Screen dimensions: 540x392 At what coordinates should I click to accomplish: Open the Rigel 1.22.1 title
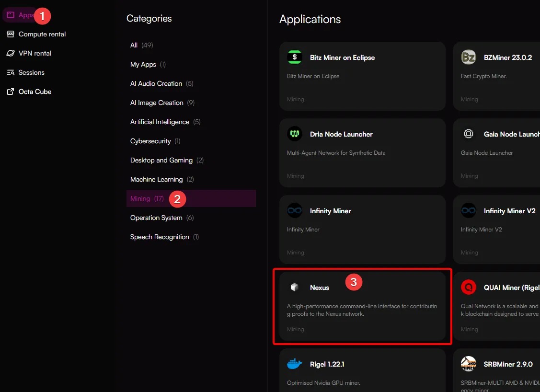point(327,364)
